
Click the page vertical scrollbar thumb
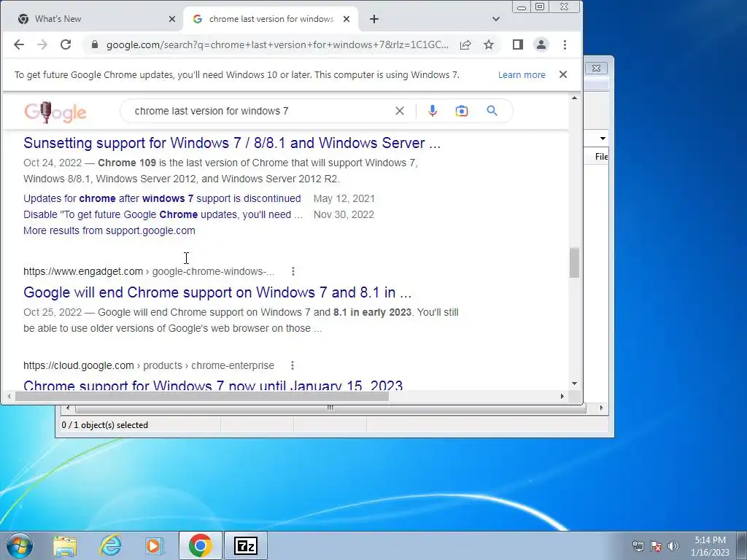(x=575, y=262)
